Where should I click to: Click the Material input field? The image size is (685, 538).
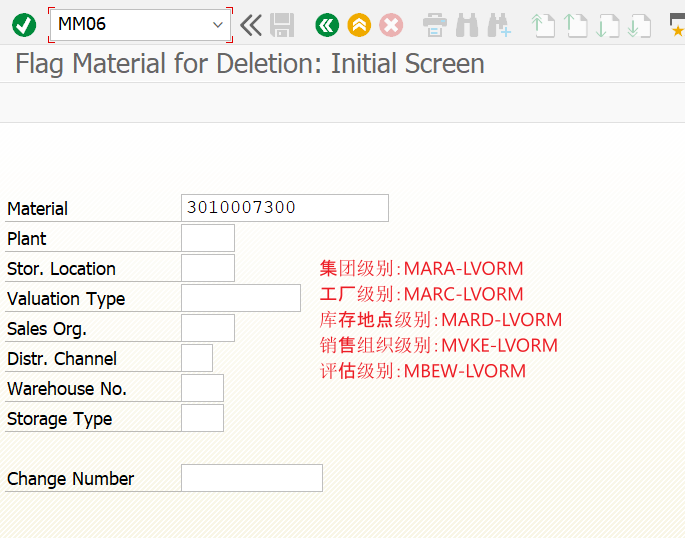285,208
